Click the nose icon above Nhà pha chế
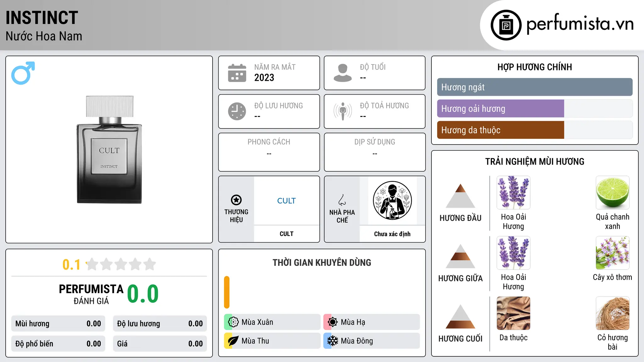644x362 pixels. (x=342, y=200)
